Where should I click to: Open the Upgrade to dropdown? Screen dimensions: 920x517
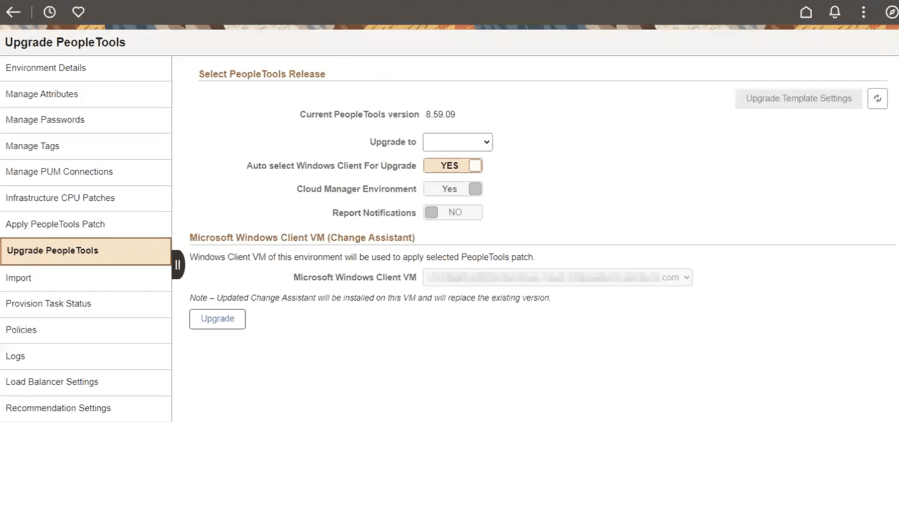458,142
